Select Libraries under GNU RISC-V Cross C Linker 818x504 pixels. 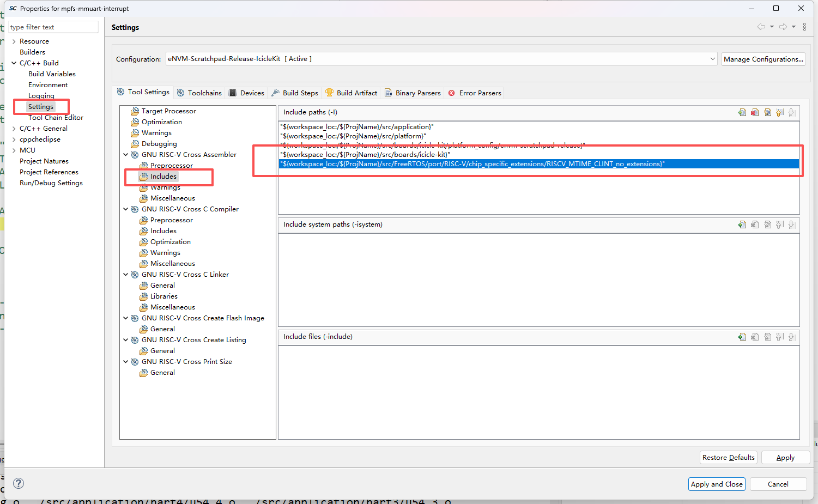point(163,296)
